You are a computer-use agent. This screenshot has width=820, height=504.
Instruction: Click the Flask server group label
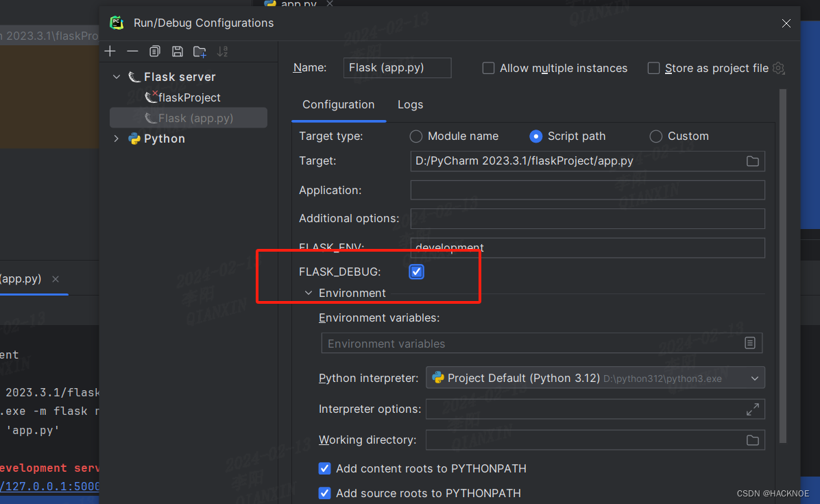pyautogui.click(x=180, y=77)
